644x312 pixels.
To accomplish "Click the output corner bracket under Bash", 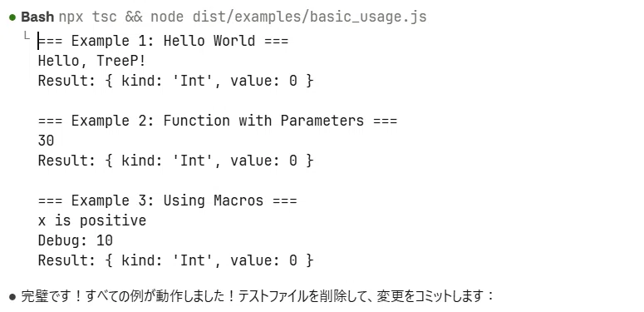I will click(27, 36).
